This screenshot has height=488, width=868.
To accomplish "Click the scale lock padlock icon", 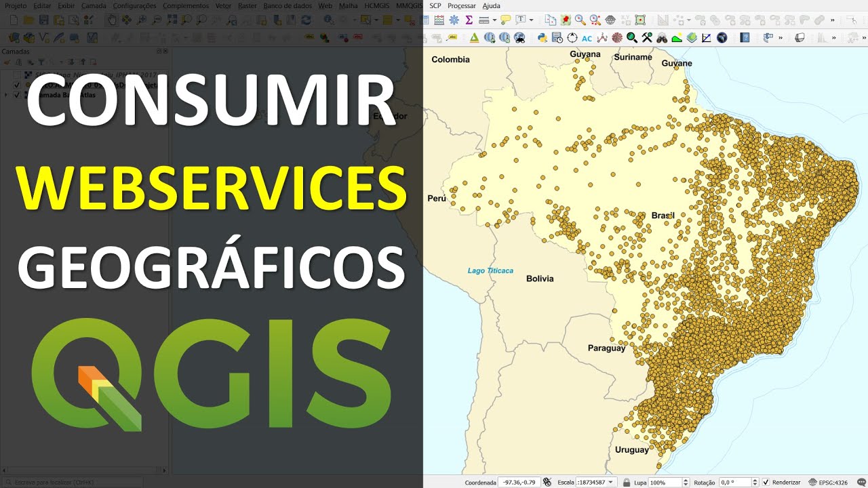I will [627, 482].
